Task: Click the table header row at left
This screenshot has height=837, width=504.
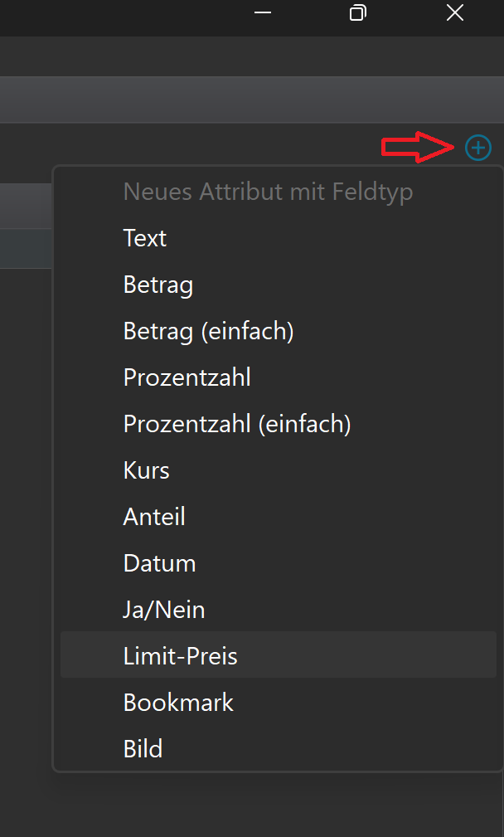Action: [x=25, y=206]
